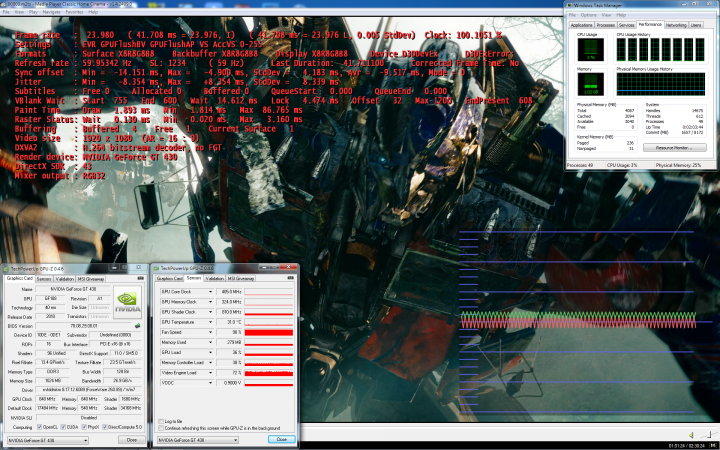Viewport: 720px width, 450px height.
Task: Click the volume speaker icon in Media Player Classic
Action: (x=692, y=435)
